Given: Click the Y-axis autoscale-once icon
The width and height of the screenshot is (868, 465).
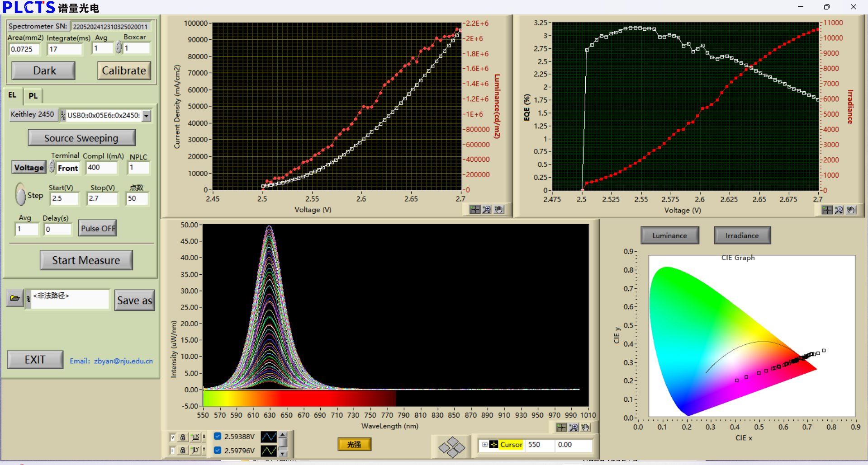Looking at the screenshot, I should (x=195, y=450).
